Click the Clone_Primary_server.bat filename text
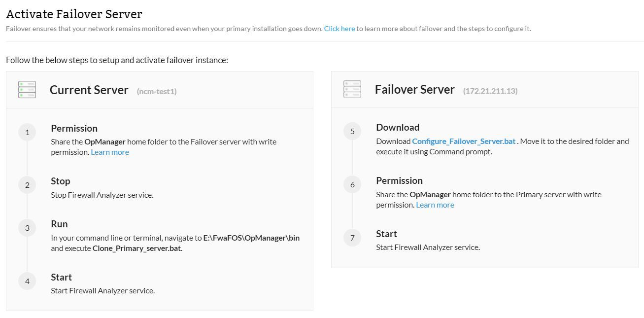This screenshot has width=644, height=318. [x=137, y=248]
